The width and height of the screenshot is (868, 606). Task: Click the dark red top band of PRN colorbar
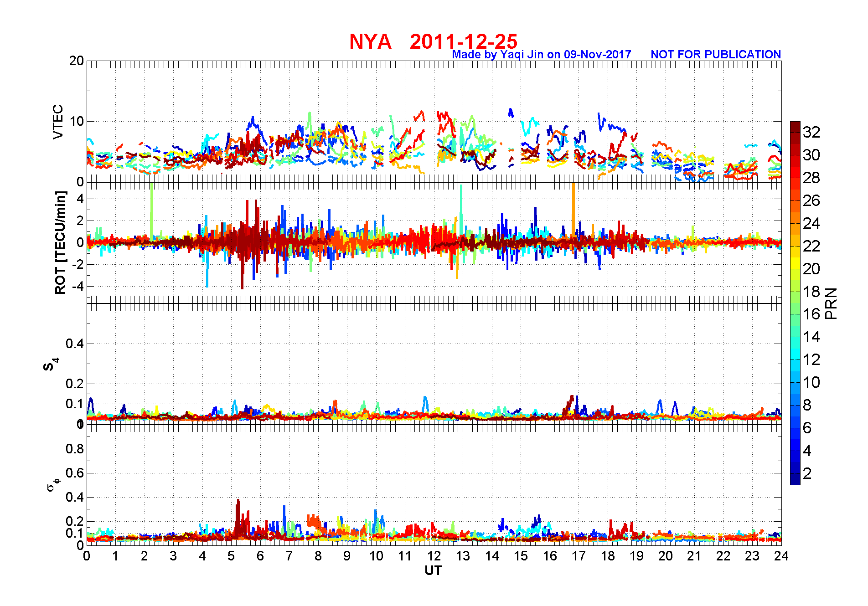click(795, 127)
